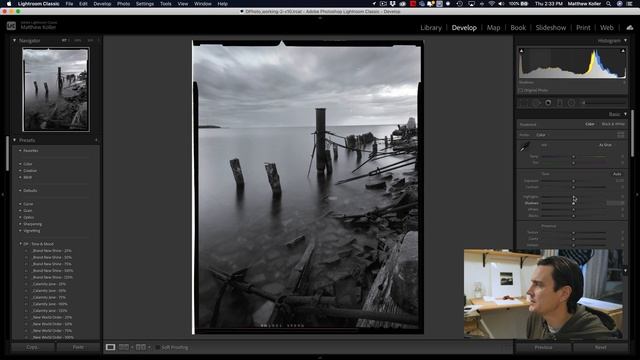Switch to Reference view mode
The height and width of the screenshot is (360, 640).
click(x=124, y=347)
